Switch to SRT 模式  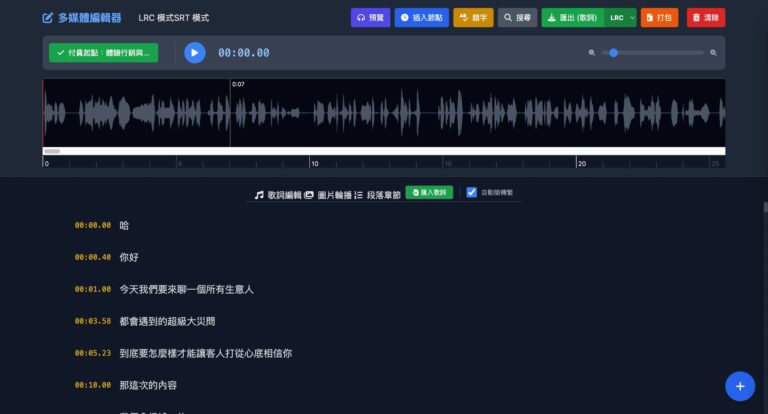click(x=192, y=18)
